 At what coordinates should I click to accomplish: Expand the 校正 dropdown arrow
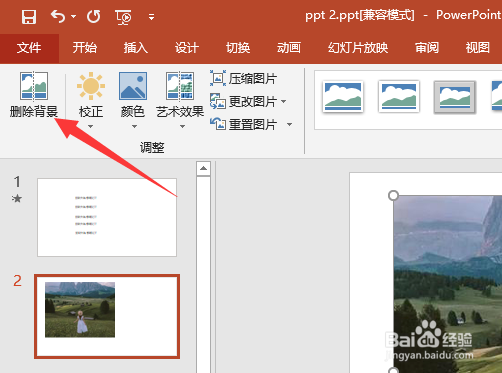91,127
